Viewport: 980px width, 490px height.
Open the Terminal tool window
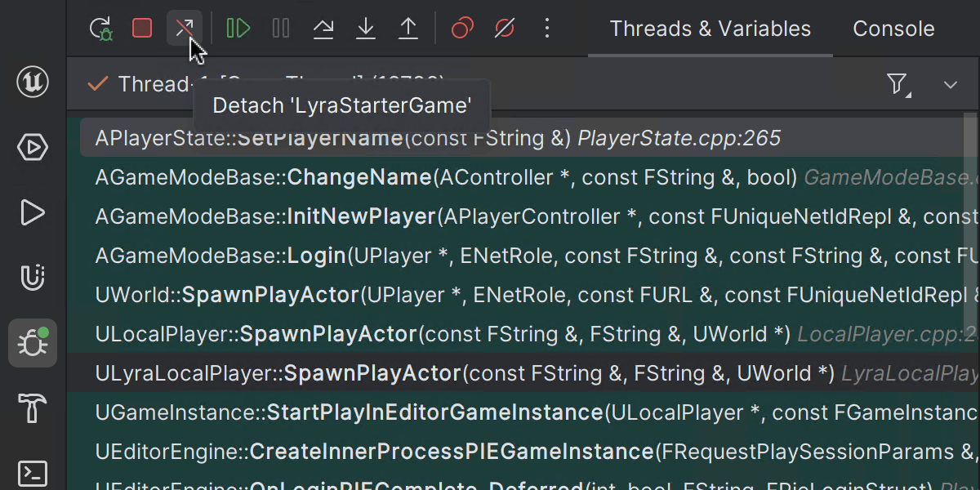click(x=33, y=473)
